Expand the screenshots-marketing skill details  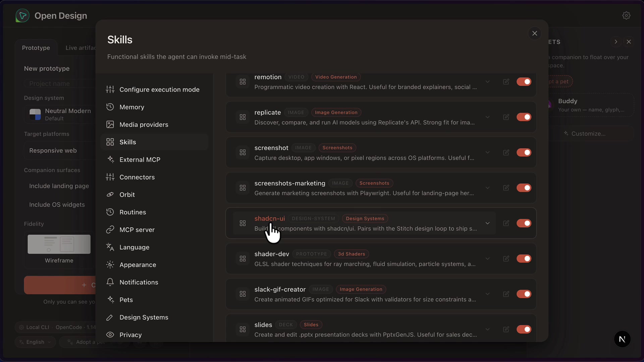coord(488,188)
